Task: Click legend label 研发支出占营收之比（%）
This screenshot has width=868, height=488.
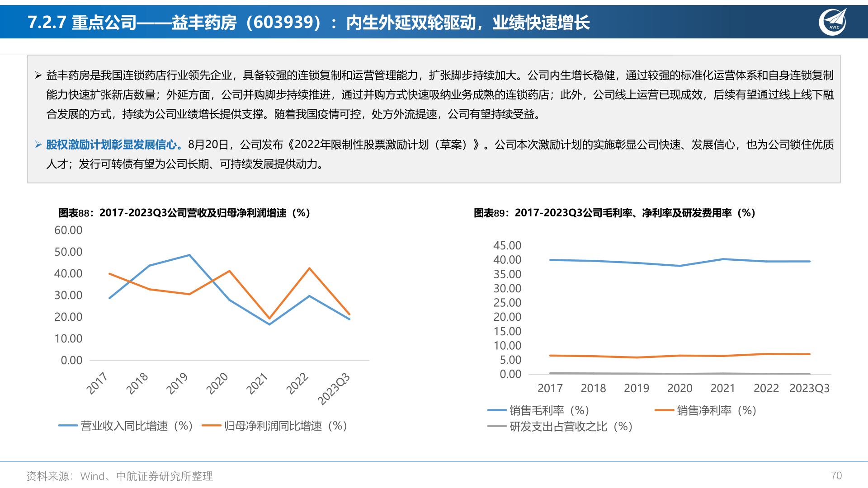Action: pos(571,426)
